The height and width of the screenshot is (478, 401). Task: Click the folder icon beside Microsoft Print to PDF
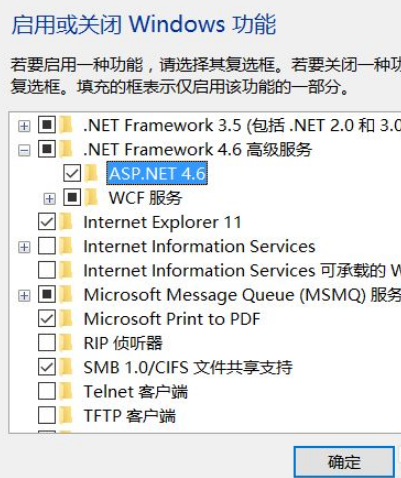pos(67,319)
